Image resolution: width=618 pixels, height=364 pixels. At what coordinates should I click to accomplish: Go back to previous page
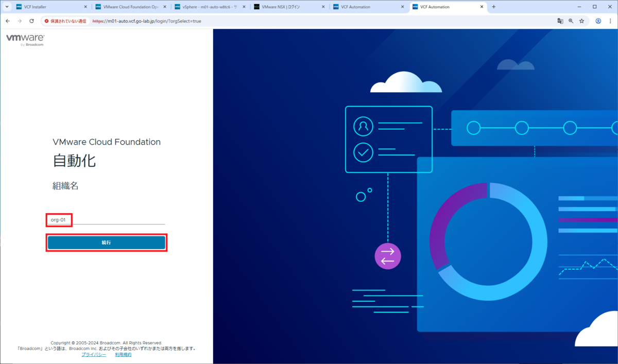coord(8,21)
